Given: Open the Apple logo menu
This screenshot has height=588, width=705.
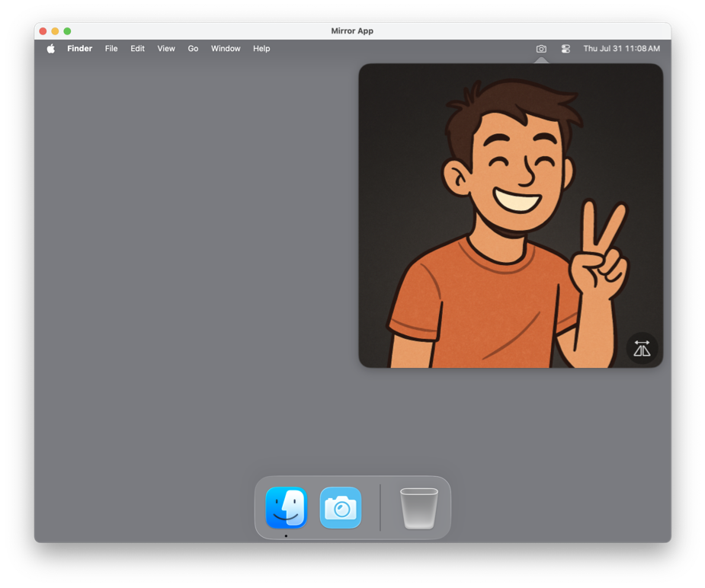Looking at the screenshot, I should (51, 49).
